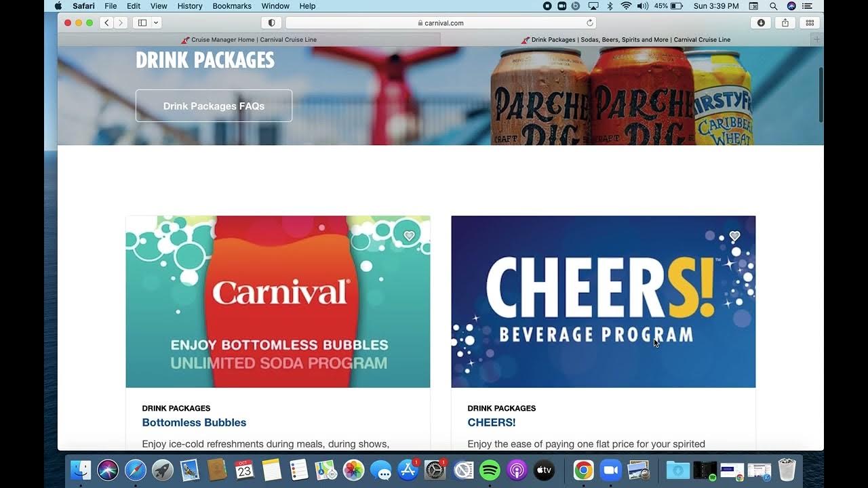
Task: Open App Store from the dock
Action: [408, 470]
